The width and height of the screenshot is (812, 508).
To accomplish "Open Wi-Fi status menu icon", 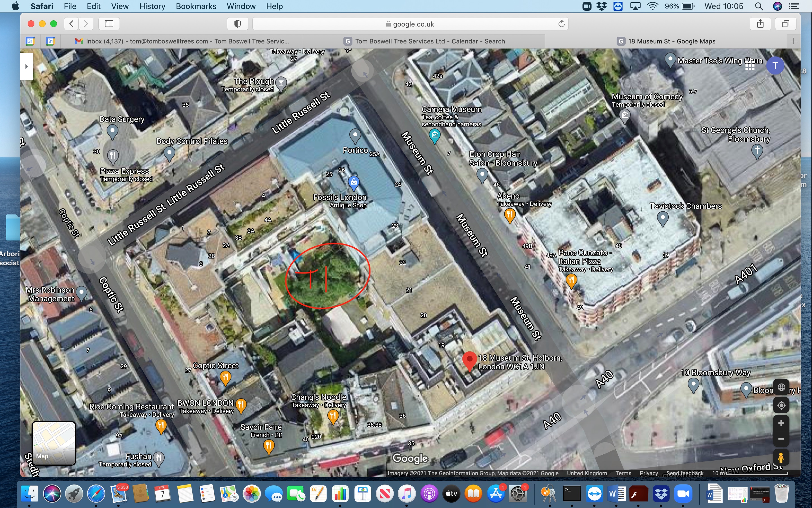I will pos(652,6).
